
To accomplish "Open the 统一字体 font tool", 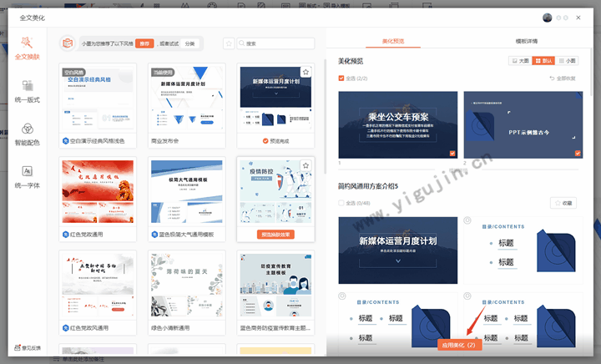I will pos(28,177).
